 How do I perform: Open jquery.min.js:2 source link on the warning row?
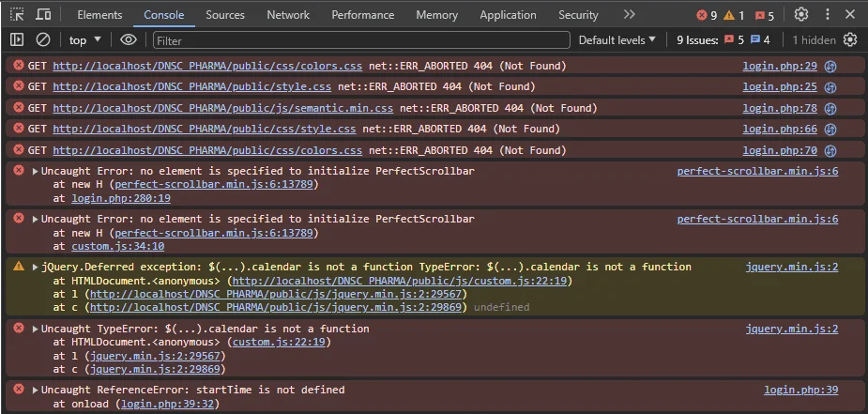coord(792,267)
